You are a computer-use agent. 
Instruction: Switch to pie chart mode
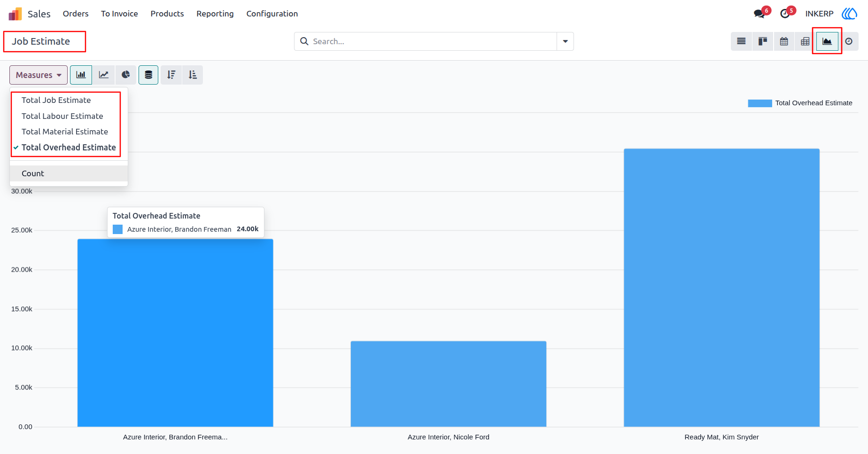(125, 75)
